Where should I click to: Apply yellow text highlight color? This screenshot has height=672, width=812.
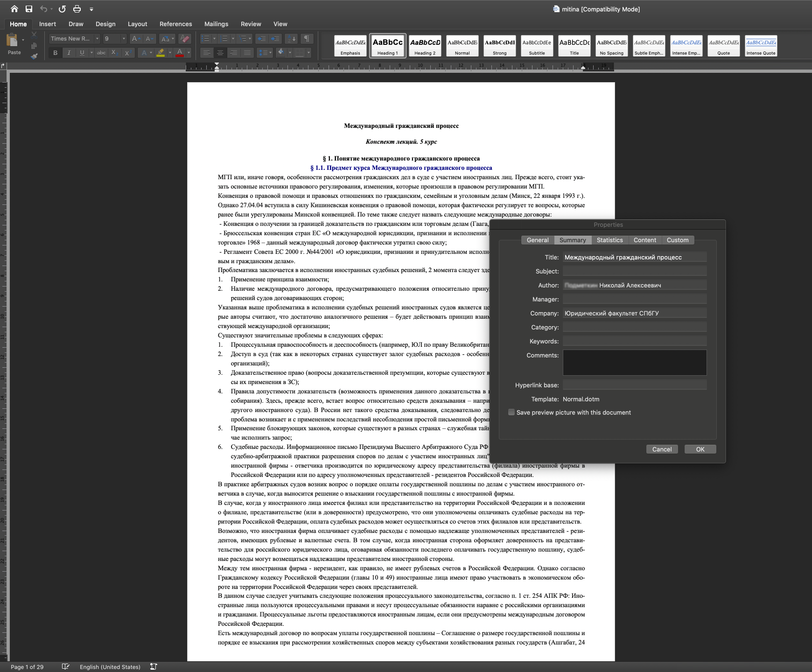[x=161, y=53]
